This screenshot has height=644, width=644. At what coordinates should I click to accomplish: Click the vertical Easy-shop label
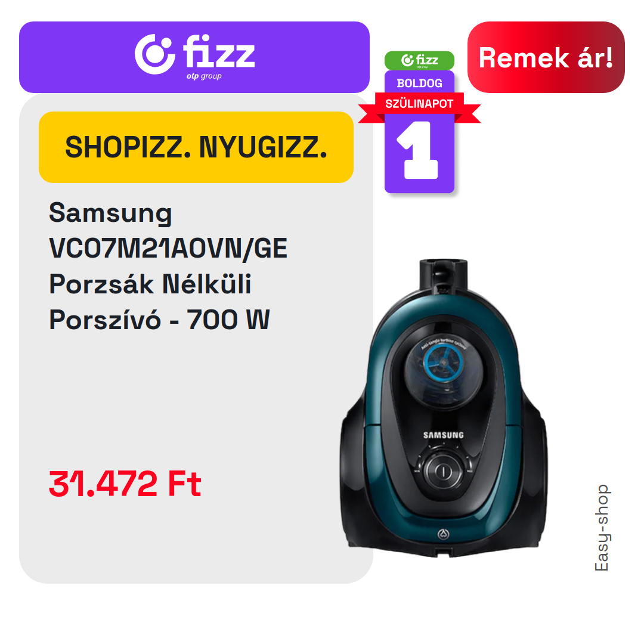point(602,528)
